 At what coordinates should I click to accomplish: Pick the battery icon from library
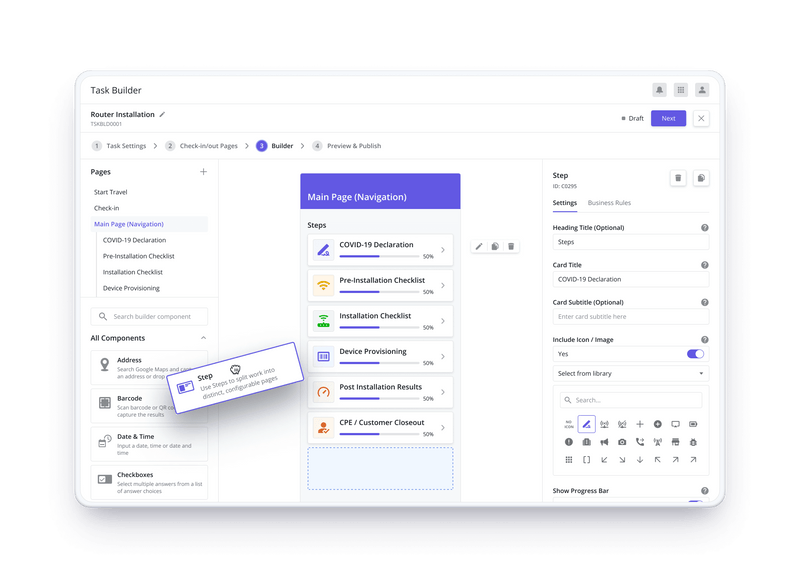693,424
